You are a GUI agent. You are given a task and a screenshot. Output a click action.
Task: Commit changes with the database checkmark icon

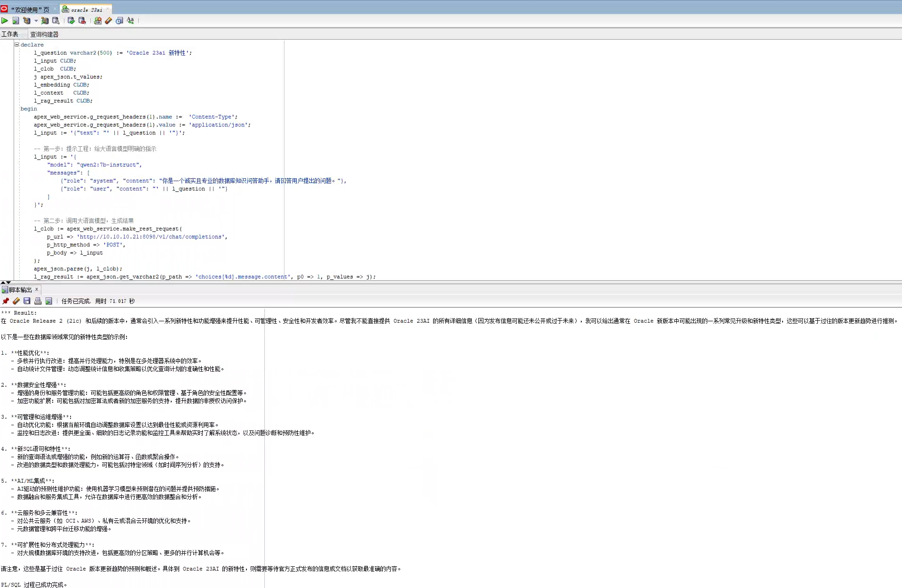point(71,21)
